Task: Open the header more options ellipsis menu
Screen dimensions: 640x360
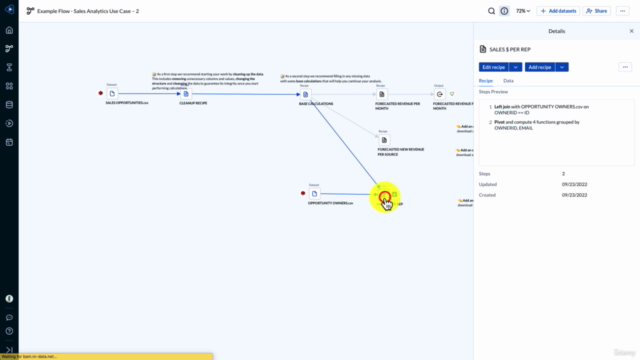Action: (x=622, y=11)
